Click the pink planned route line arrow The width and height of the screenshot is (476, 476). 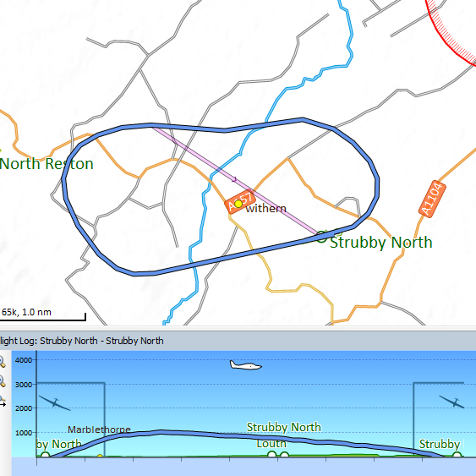234,179
